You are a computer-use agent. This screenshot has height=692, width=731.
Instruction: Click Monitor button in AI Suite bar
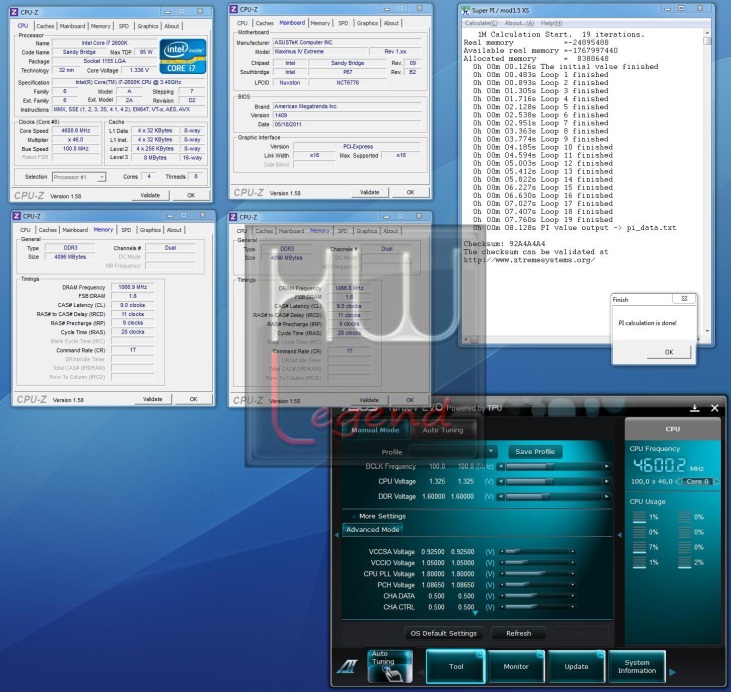(x=516, y=666)
